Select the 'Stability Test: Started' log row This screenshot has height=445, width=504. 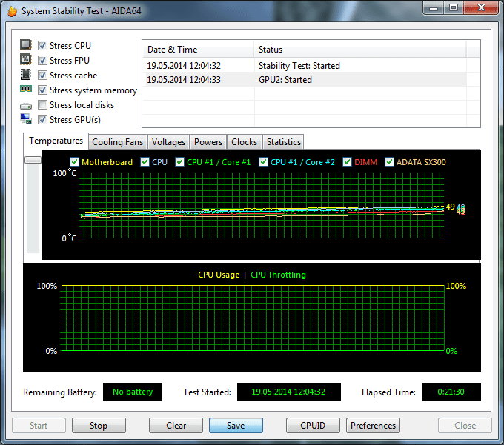pyautogui.click(x=305, y=65)
